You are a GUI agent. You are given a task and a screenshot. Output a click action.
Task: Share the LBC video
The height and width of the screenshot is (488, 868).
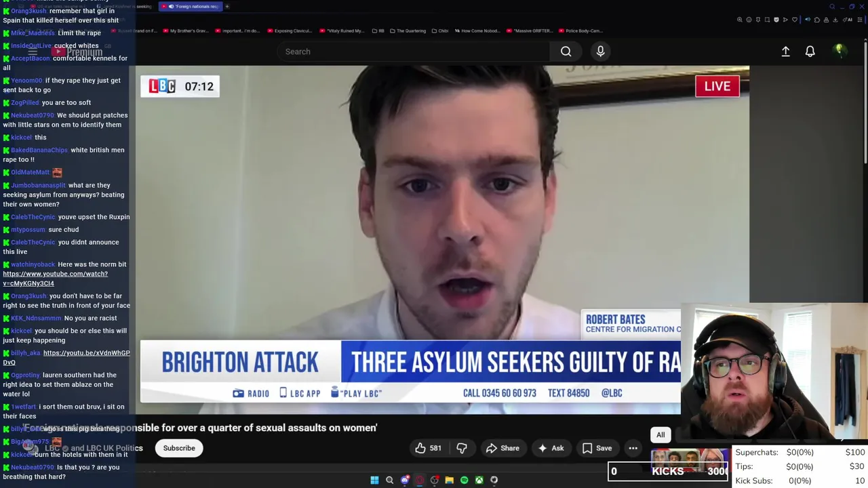(x=502, y=448)
